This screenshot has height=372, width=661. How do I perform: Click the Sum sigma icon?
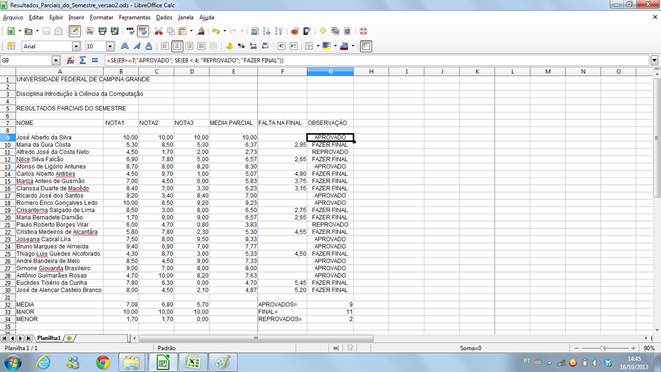(83, 61)
